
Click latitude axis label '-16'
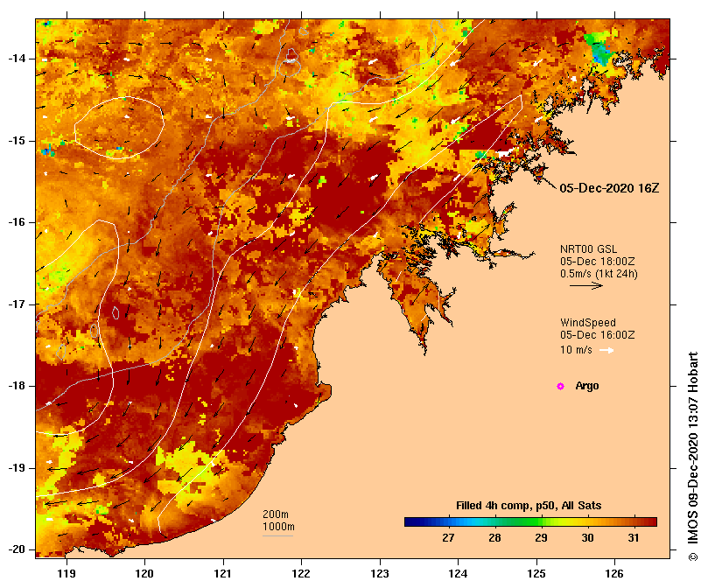point(18,222)
